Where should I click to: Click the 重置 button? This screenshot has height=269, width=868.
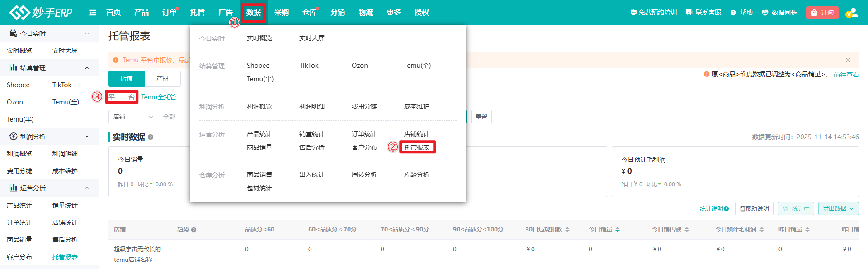[x=481, y=117]
